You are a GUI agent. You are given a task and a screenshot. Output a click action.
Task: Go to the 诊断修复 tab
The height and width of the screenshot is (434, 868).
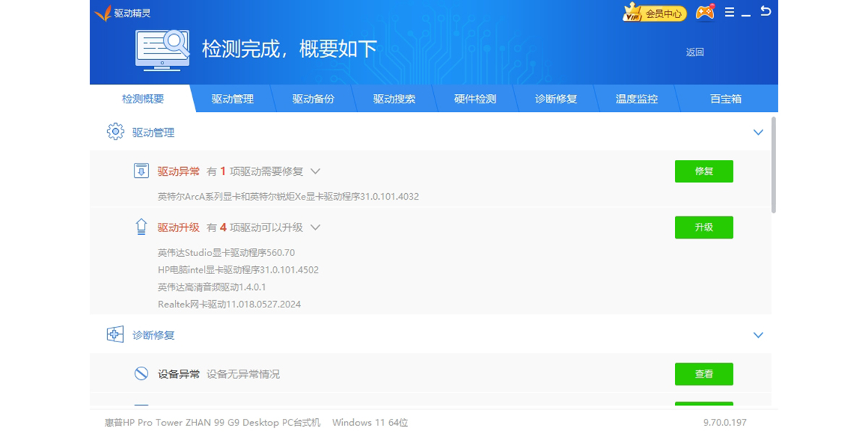tap(556, 99)
